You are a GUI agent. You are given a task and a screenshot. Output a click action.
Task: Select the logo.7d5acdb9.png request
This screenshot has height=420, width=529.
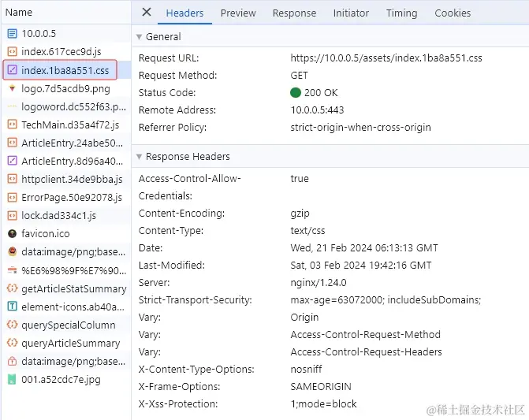pos(66,89)
